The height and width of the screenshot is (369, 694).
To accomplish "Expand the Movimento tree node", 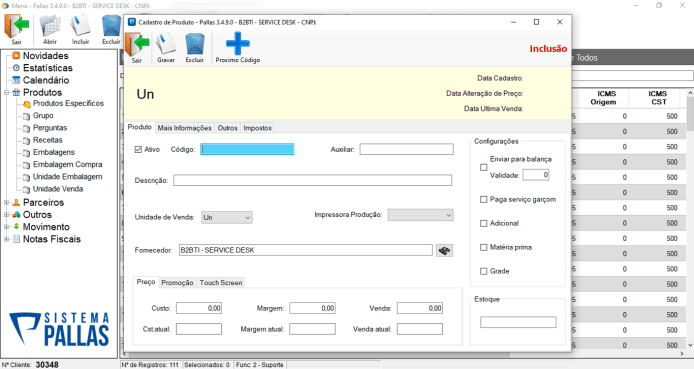I will coord(7,227).
